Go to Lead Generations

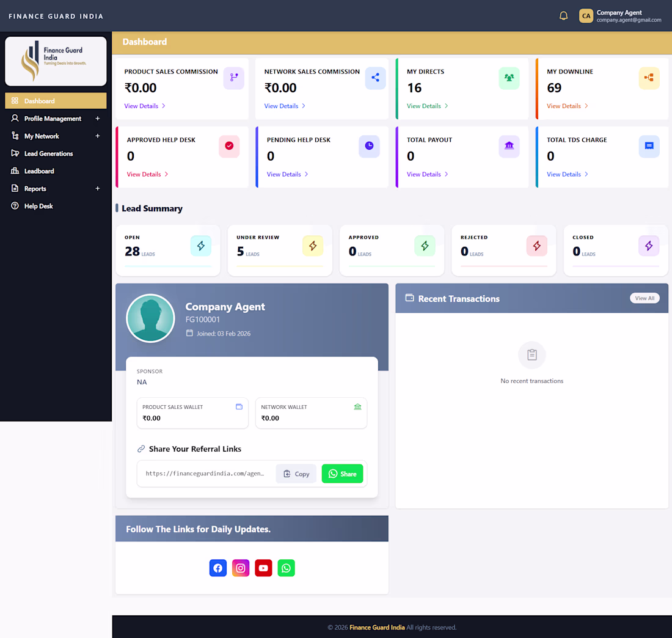coord(56,153)
